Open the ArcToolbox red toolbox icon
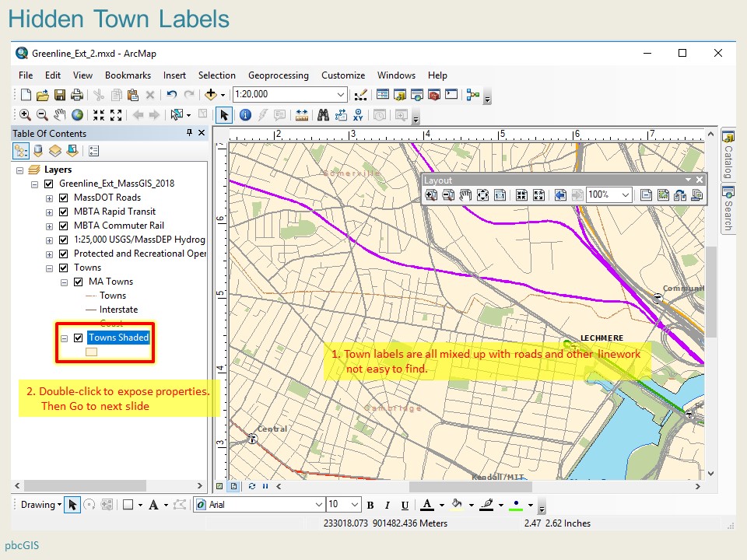747x560 pixels. tap(433, 95)
